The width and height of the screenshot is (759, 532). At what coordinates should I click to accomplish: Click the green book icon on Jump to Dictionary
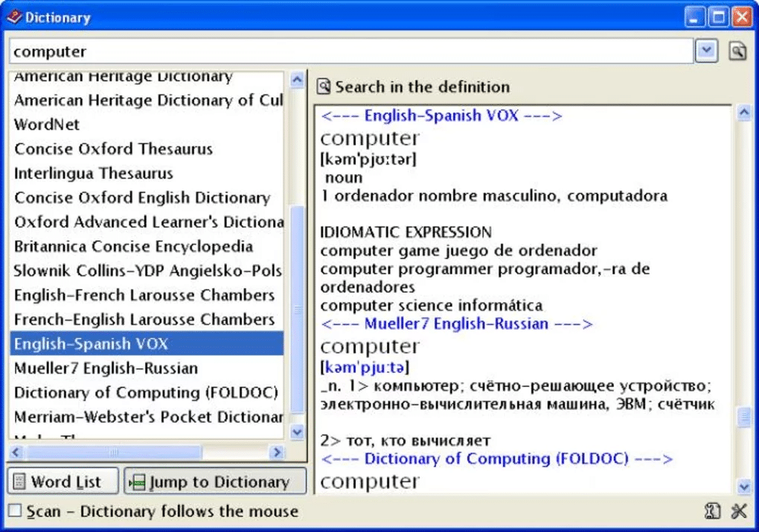click(138, 481)
